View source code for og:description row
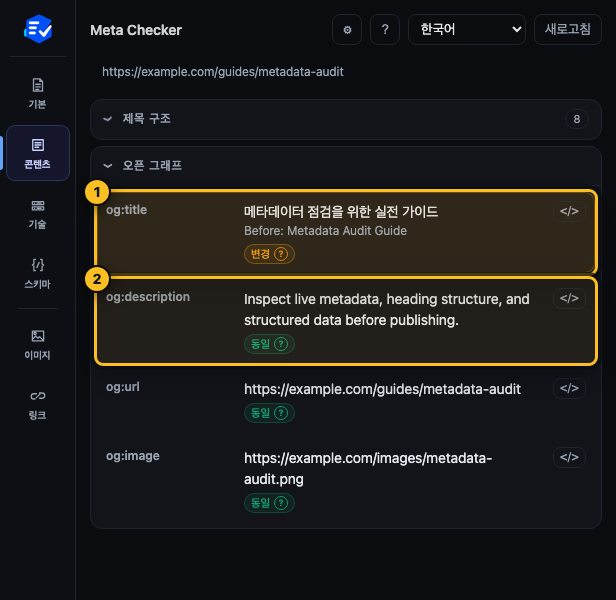The width and height of the screenshot is (616, 600). 569,299
